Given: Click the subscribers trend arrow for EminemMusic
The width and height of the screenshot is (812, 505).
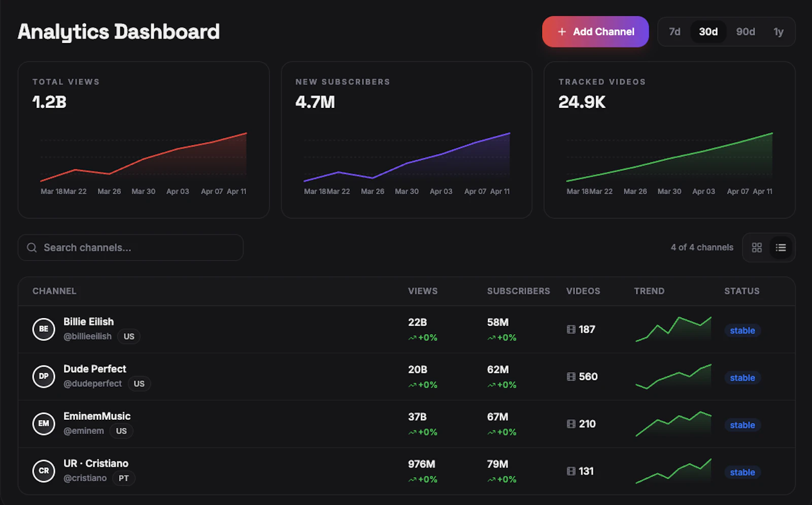Looking at the screenshot, I should pos(491,432).
